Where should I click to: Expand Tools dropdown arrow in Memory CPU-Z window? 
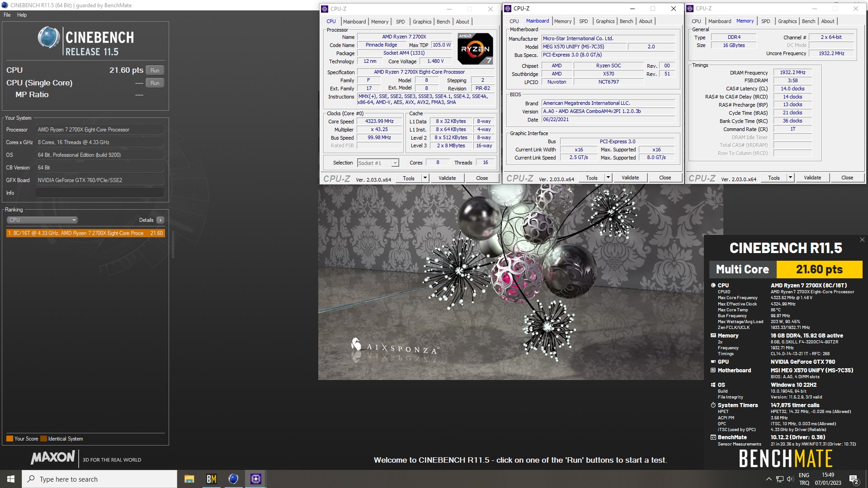click(790, 178)
